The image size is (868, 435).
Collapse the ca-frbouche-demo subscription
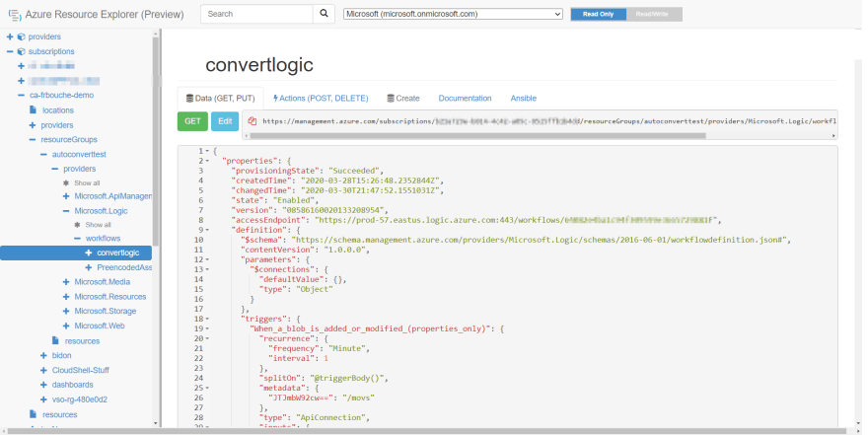coord(21,96)
